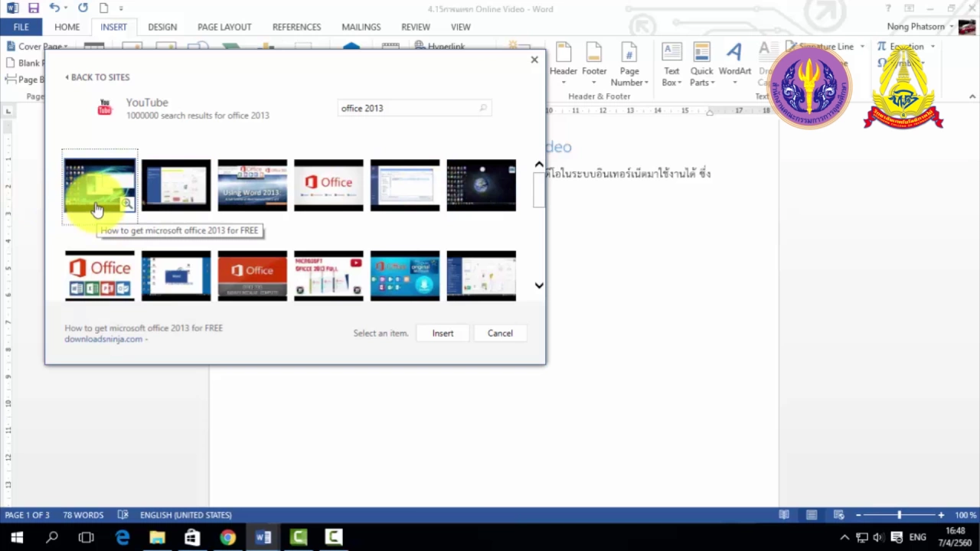Open the REVIEW tab

click(416, 27)
